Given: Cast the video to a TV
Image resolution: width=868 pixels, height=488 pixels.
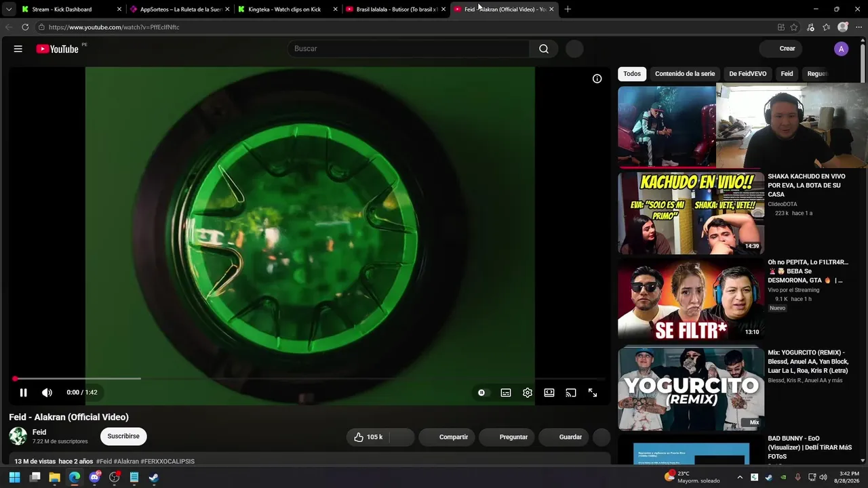Looking at the screenshot, I should click(571, 392).
